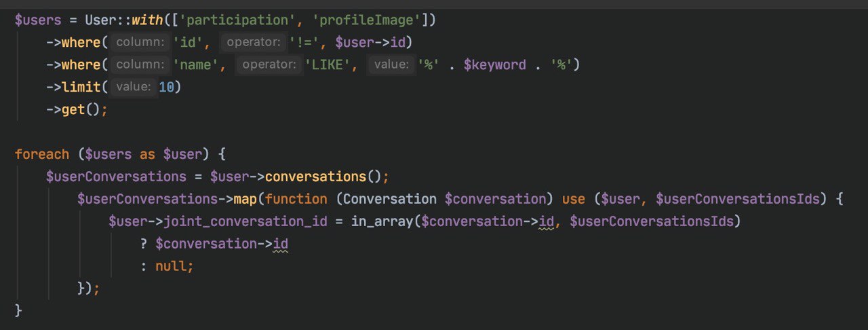The height and width of the screenshot is (330, 868).
Task: Click the use keyword of closure
Action: click(x=574, y=200)
